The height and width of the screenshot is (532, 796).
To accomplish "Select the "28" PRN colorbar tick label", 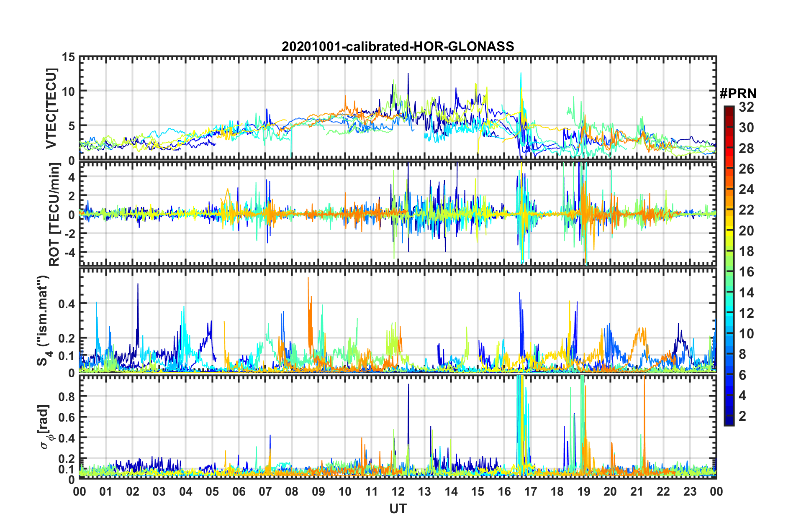I will click(x=746, y=148).
